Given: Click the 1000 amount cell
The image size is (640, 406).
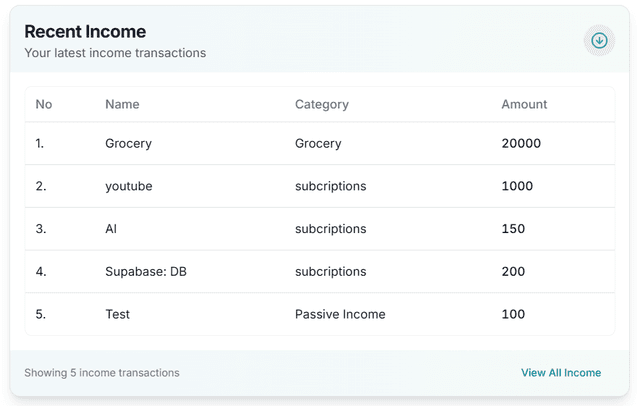Looking at the screenshot, I should (x=517, y=186).
